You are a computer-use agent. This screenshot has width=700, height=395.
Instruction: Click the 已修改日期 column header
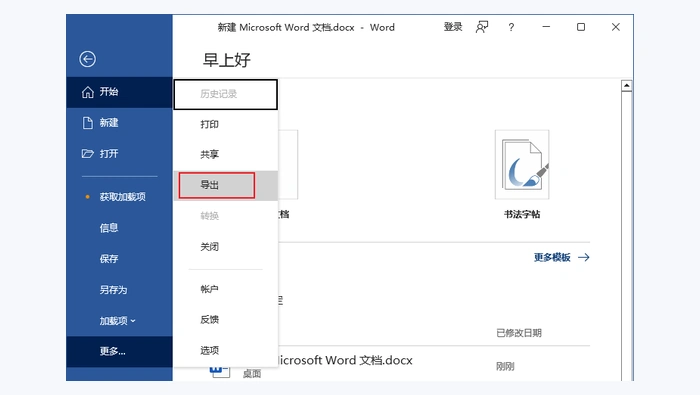(519, 333)
